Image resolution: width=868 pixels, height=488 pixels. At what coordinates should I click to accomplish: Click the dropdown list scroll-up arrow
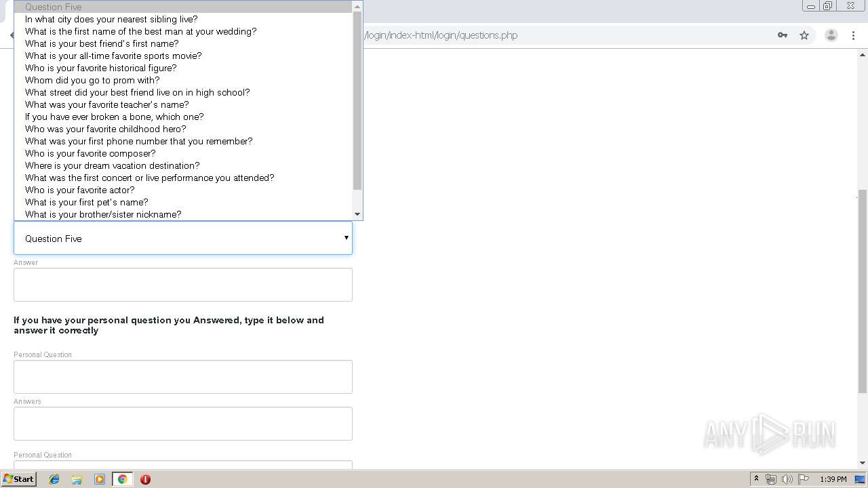(357, 7)
